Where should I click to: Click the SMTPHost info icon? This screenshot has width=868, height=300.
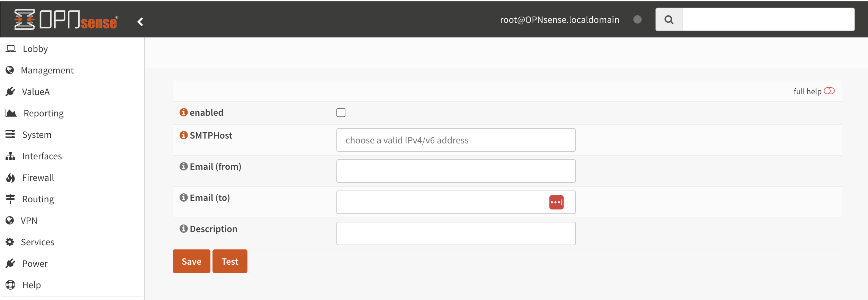click(183, 135)
